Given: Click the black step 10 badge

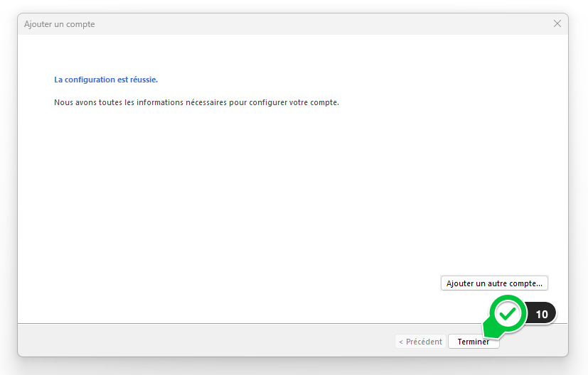Looking at the screenshot, I should click(x=541, y=314).
